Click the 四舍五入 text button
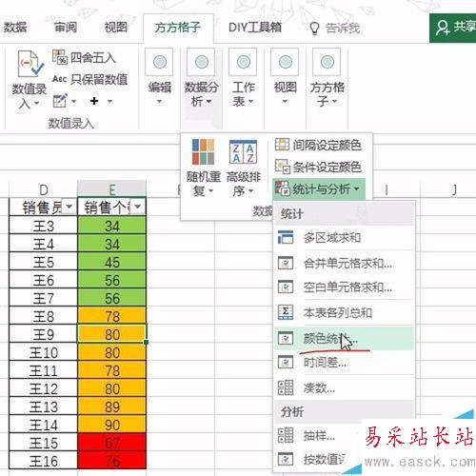The width and height of the screenshot is (476, 476). pos(92,57)
